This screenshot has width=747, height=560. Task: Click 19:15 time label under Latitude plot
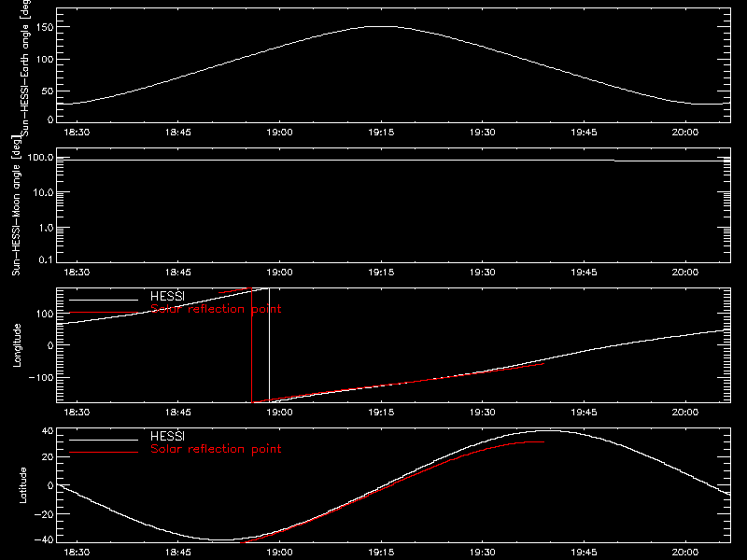pyautogui.click(x=381, y=553)
